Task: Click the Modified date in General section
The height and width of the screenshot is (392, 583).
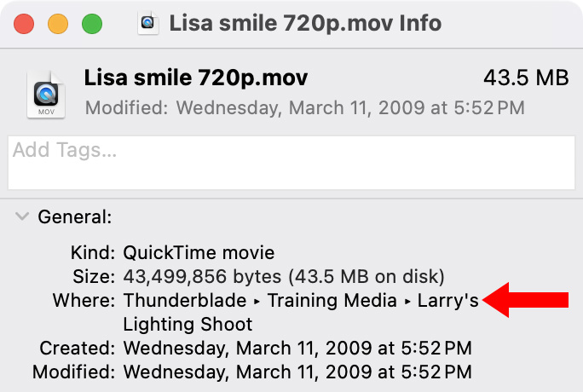Action: click(x=297, y=372)
